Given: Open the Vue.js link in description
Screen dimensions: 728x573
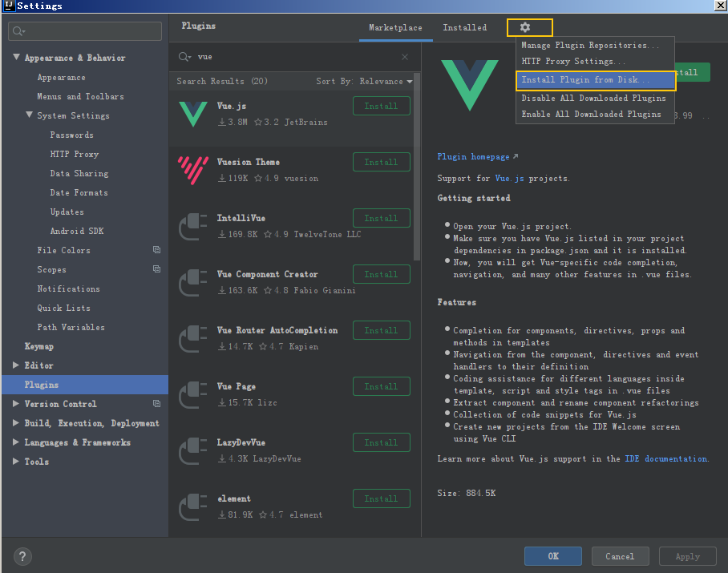Looking at the screenshot, I should (x=509, y=178).
